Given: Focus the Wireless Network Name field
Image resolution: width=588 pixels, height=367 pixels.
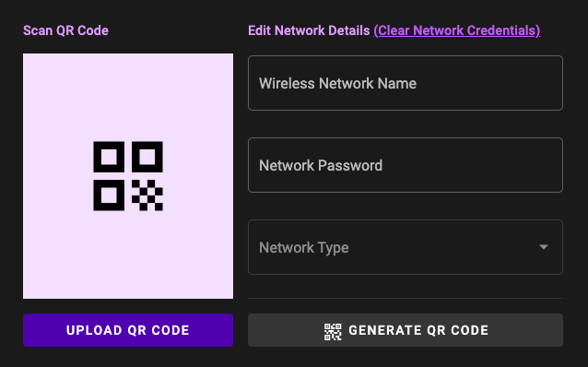Looking at the screenshot, I should tap(406, 83).
